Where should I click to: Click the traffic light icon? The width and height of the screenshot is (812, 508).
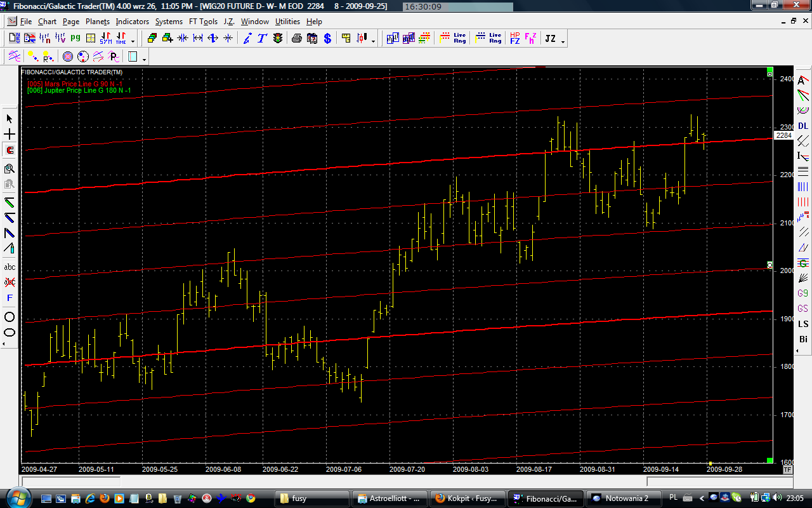(x=278, y=38)
